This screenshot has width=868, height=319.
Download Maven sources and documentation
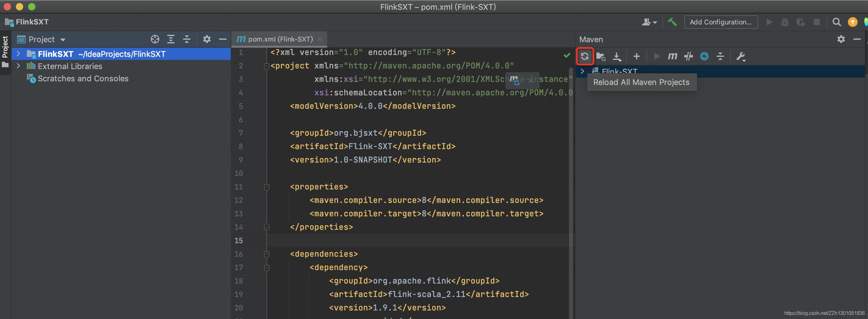click(x=617, y=56)
